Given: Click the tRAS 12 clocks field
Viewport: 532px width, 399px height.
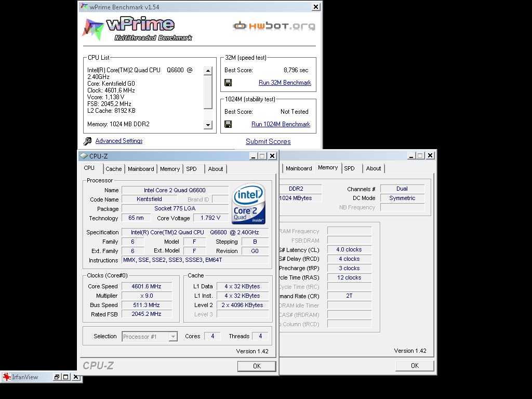Looking at the screenshot, I should 349,277.
